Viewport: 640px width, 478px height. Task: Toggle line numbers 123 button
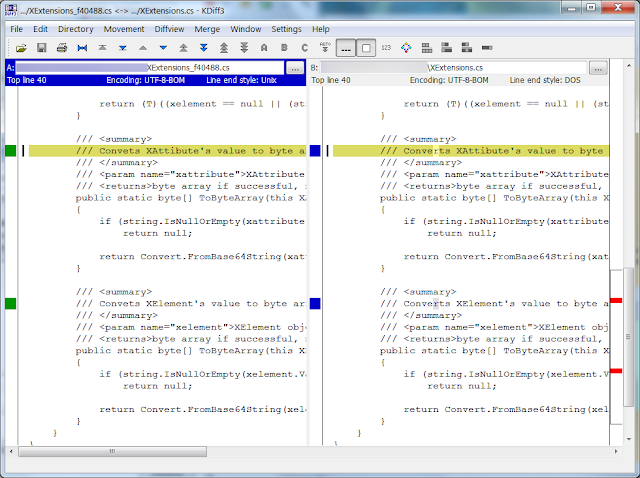(386, 48)
